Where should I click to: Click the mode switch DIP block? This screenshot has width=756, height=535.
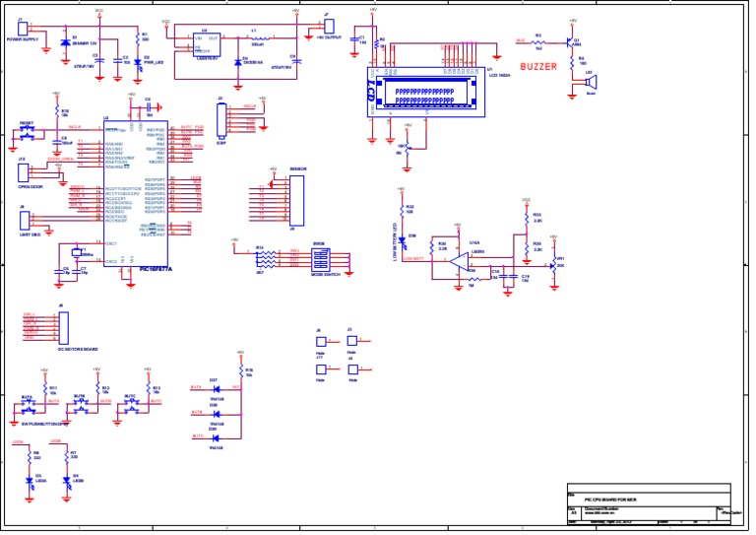tap(322, 260)
